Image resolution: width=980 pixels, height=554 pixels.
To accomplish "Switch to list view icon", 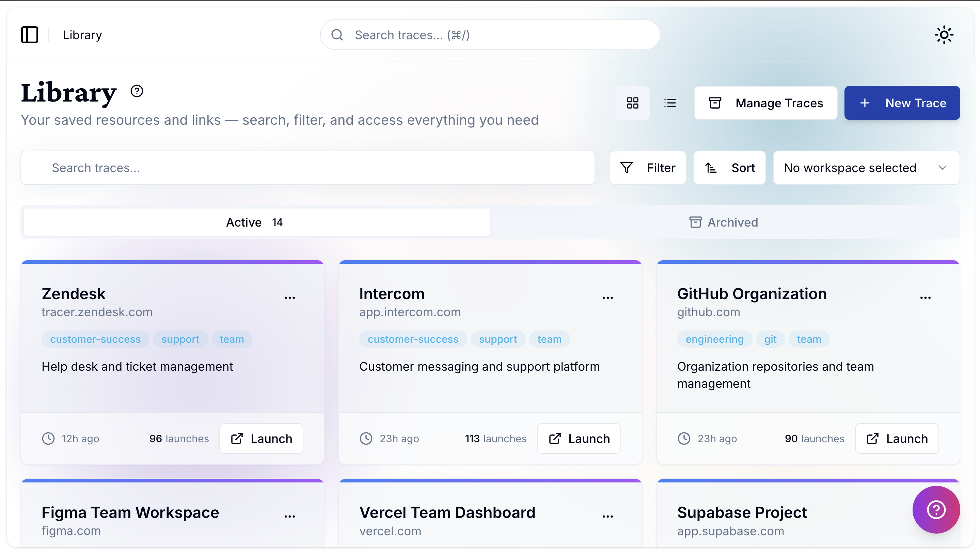I will [670, 103].
